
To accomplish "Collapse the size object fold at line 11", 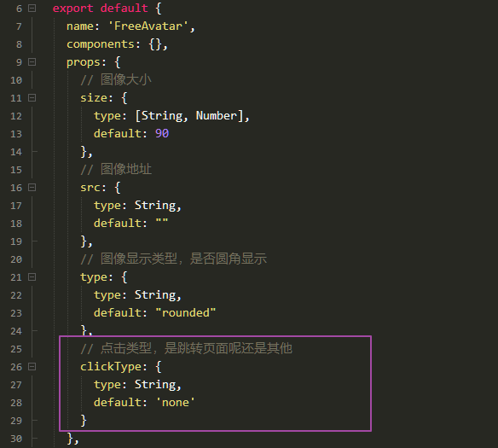I will pos(32,98).
